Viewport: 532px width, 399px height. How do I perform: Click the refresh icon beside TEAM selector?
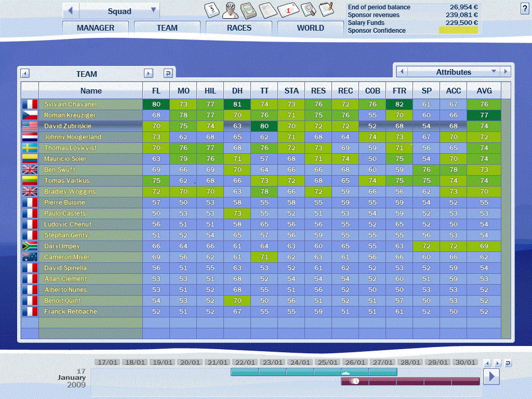pos(168,74)
